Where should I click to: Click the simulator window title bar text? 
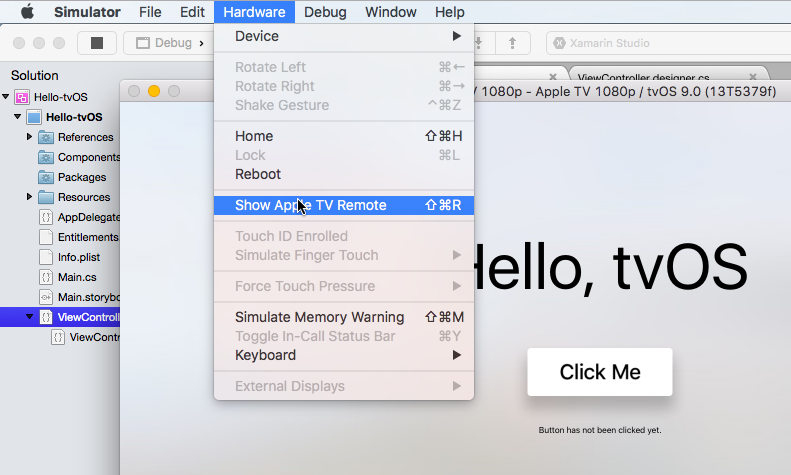coord(625,92)
